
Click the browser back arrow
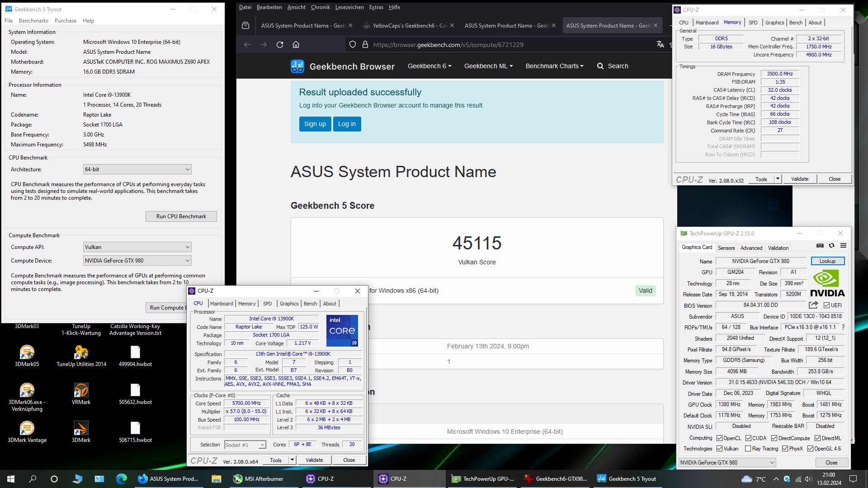coord(247,45)
